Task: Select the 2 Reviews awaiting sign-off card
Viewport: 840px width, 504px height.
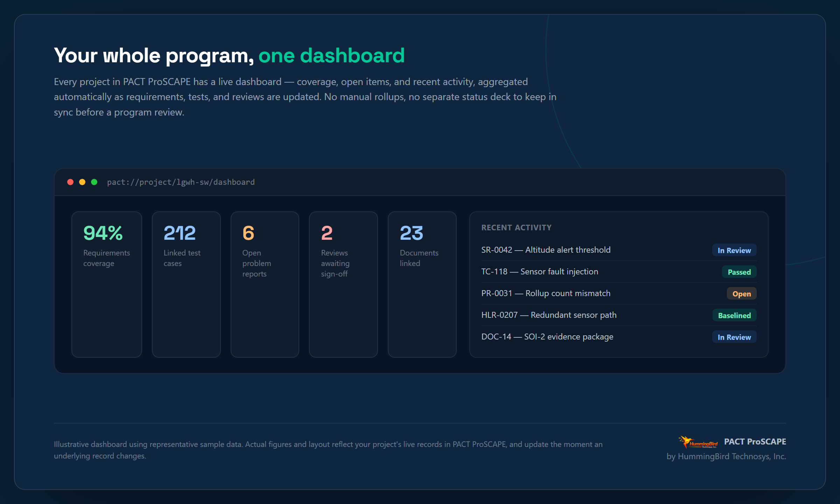Action: (343, 285)
